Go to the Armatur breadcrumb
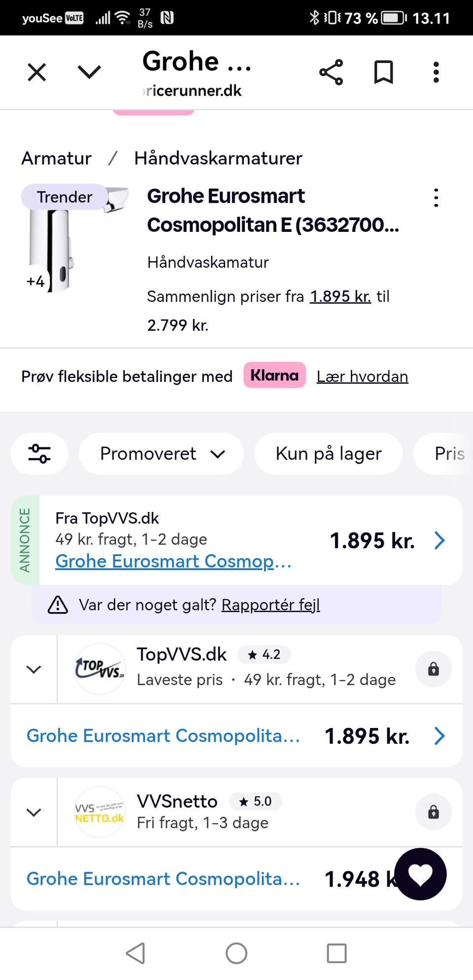Viewport: 473px width, 980px height. 56,158
